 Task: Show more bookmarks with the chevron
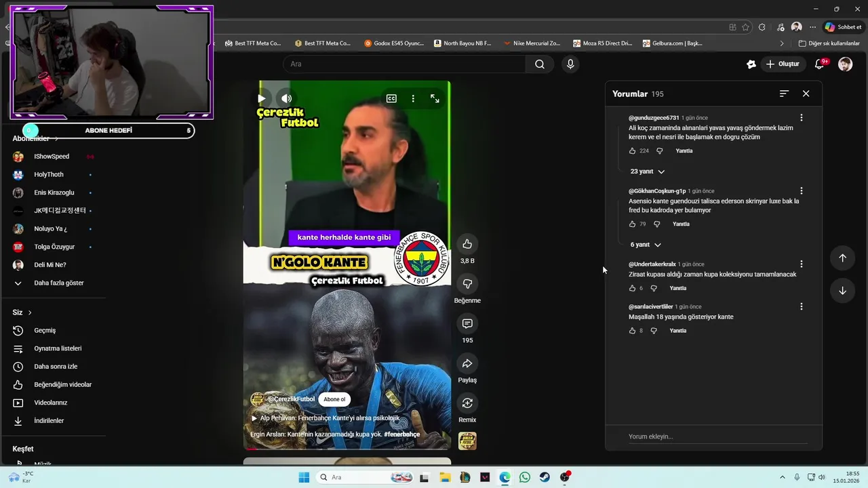pos(781,43)
